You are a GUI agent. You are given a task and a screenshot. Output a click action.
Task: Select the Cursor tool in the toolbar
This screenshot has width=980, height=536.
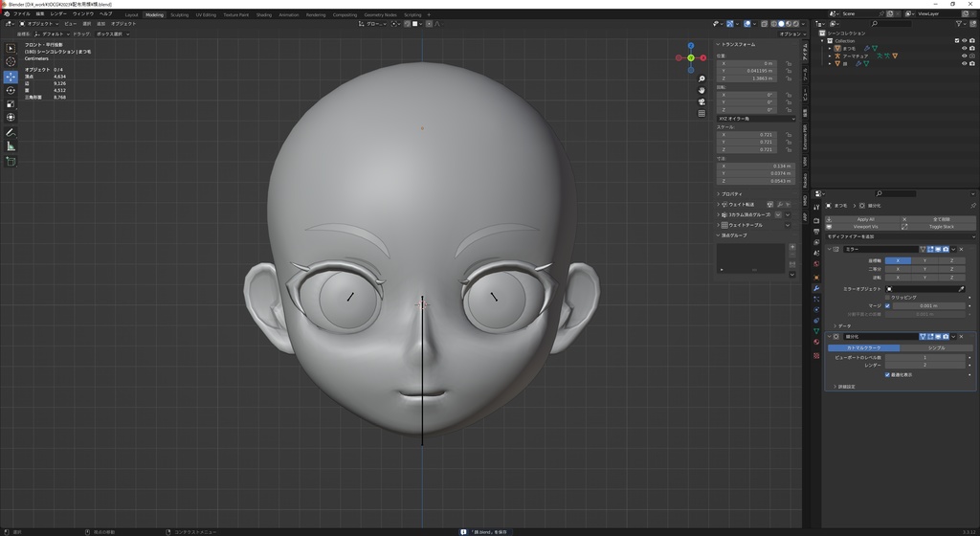point(11,61)
